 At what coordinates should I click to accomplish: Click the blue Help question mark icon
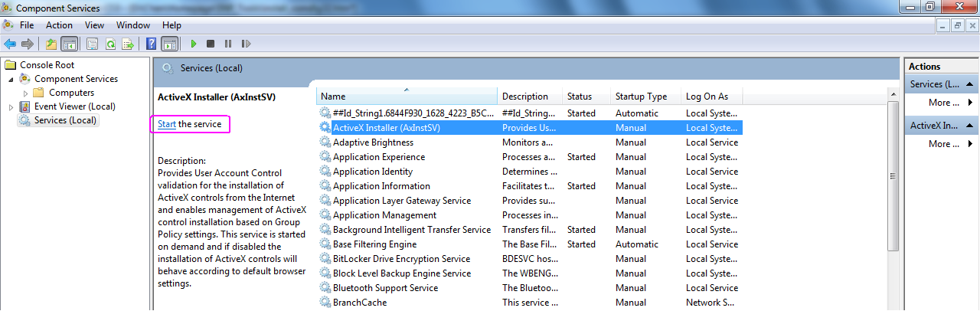[x=152, y=44]
